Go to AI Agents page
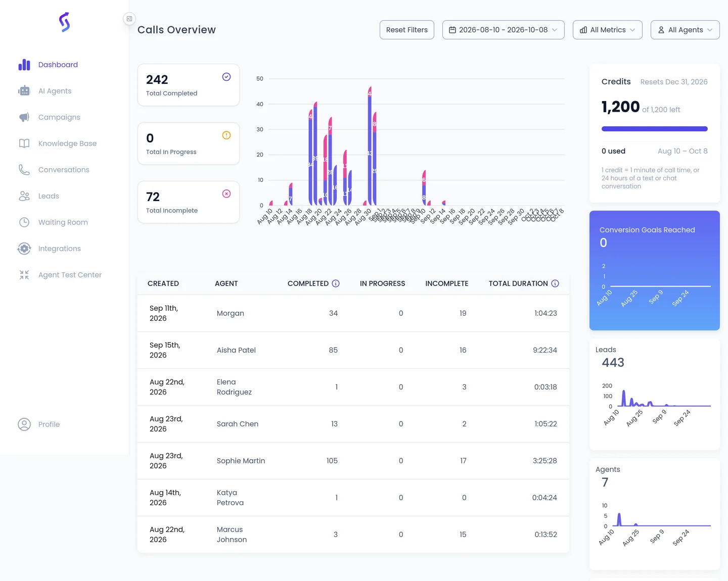 [55, 91]
